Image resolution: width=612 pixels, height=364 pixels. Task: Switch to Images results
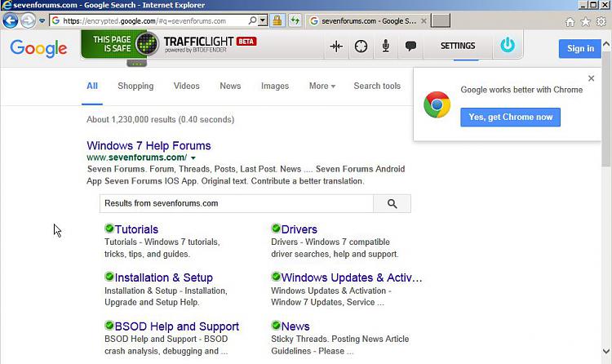pyautogui.click(x=275, y=86)
